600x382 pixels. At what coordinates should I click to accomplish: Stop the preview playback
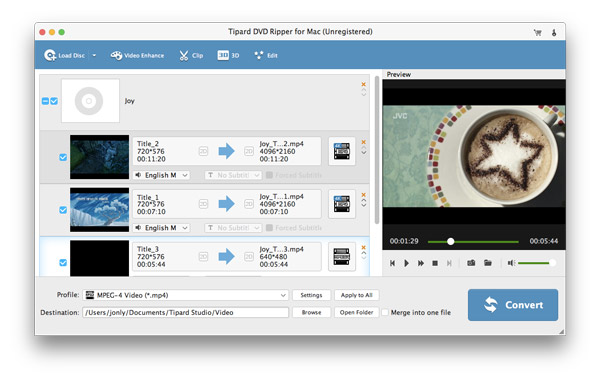(435, 263)
